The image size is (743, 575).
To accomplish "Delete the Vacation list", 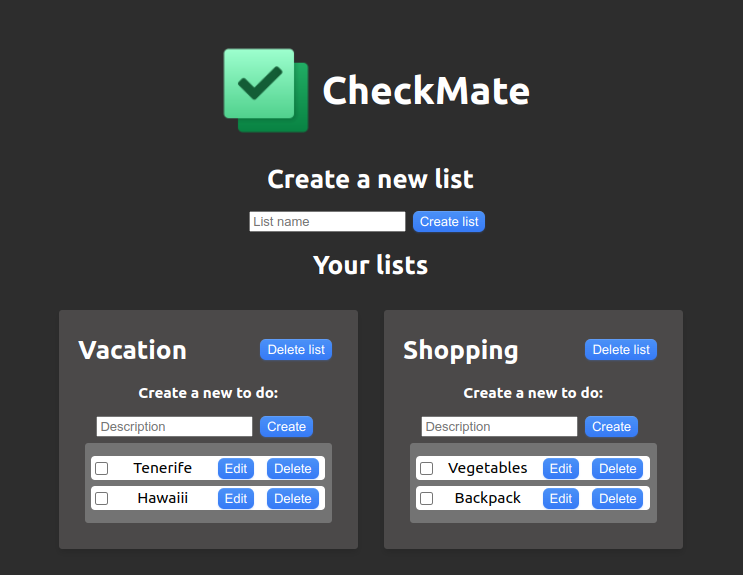I will [x=296, y=349].
